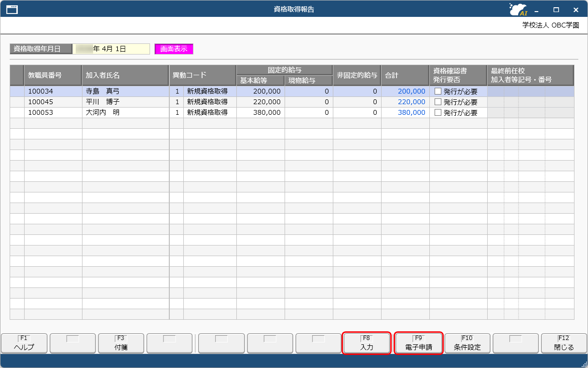Image resolution: width=588 pixels, height=368 pixels.
Task: Click the F3 付箋 sticky note button
Action: coord(121,343)
